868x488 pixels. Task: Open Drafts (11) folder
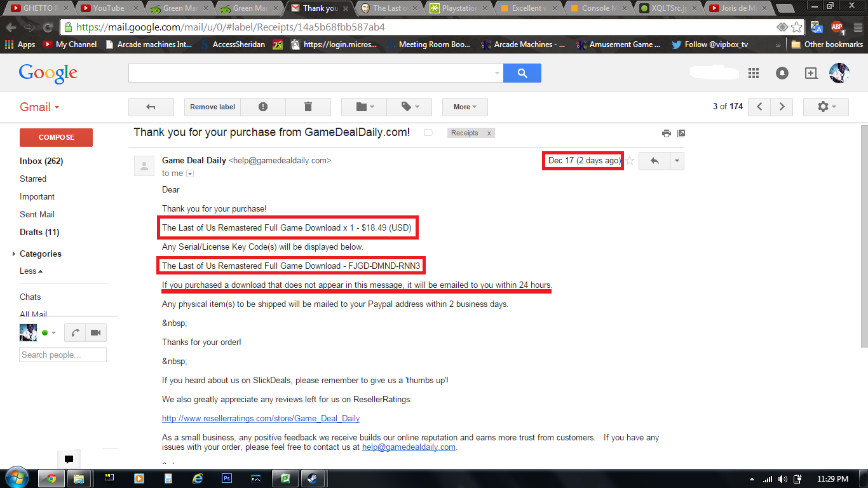click(x=39, y=232)
